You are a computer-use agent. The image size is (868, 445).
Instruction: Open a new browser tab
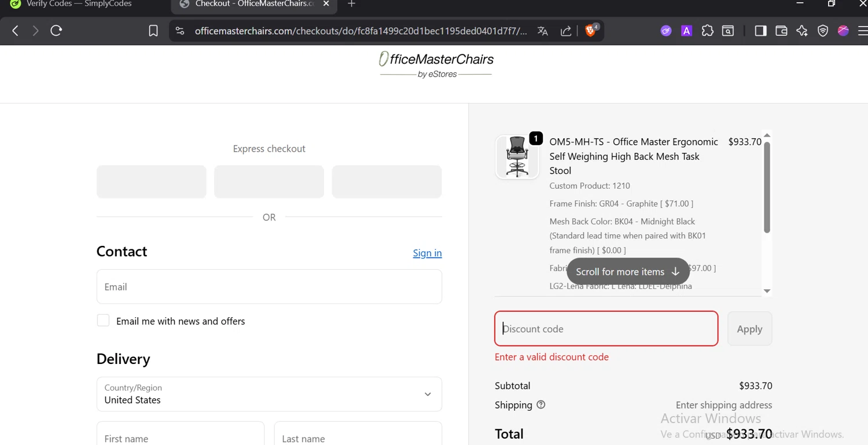351,4
